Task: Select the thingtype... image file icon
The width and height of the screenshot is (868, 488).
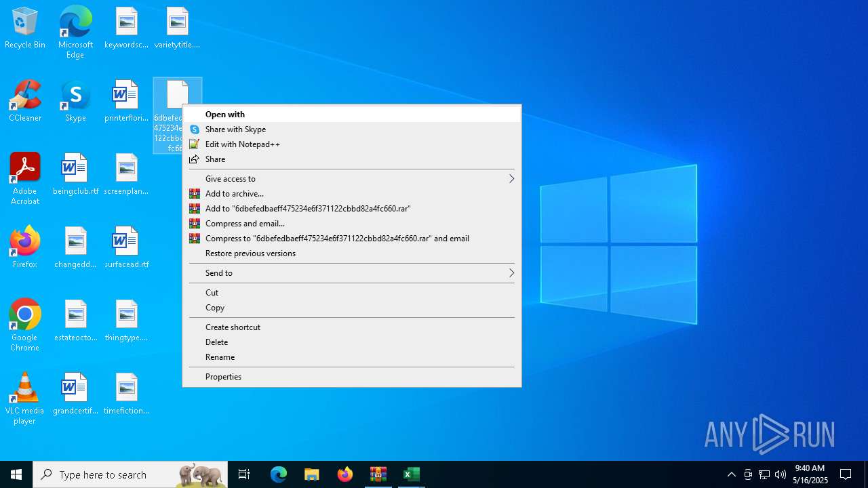Action: coord(126,321)
